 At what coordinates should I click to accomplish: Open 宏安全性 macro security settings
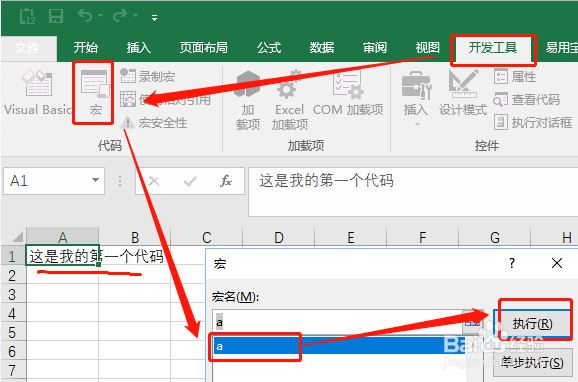tap(154, 123)
